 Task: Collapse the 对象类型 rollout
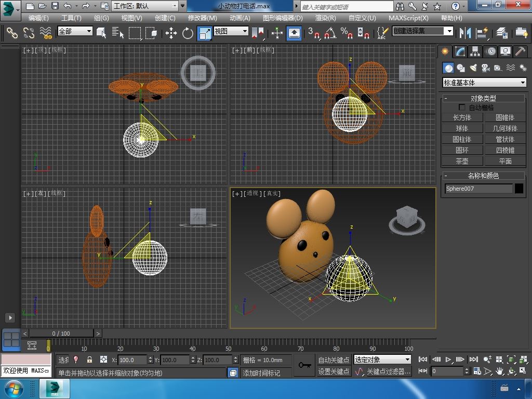tap(483, 98)
